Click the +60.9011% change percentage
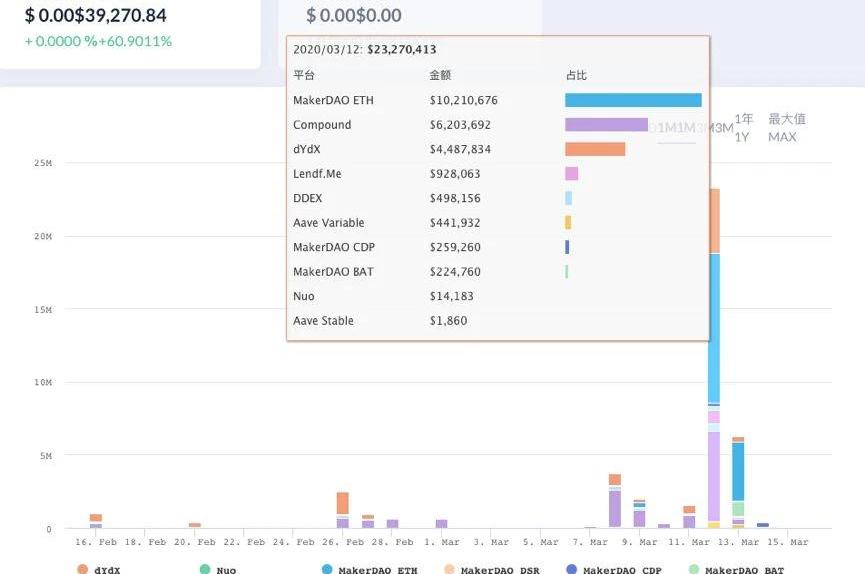The width and height of the screenshot is (865, 574). [x=135, y=41]
